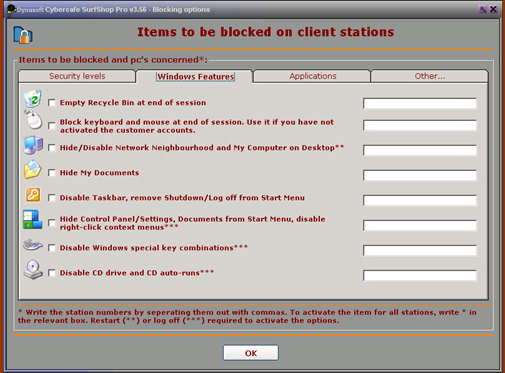Viewport: 505px width, 373px height.
Task: Click 'Items to be blocked on client stations' heading
Action: pyautogui.click(x=266, y=32)
